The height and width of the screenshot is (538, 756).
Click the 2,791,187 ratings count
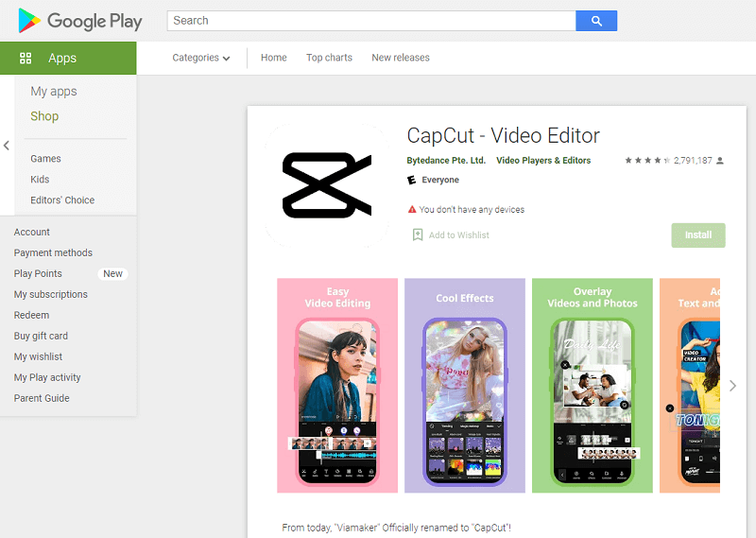[x=693, y=160]
